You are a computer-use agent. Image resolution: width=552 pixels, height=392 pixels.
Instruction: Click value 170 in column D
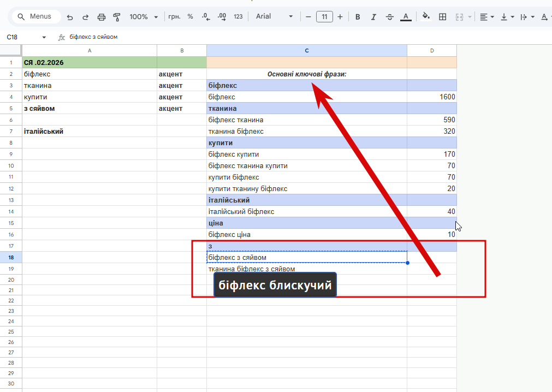(x=432, y=154)
